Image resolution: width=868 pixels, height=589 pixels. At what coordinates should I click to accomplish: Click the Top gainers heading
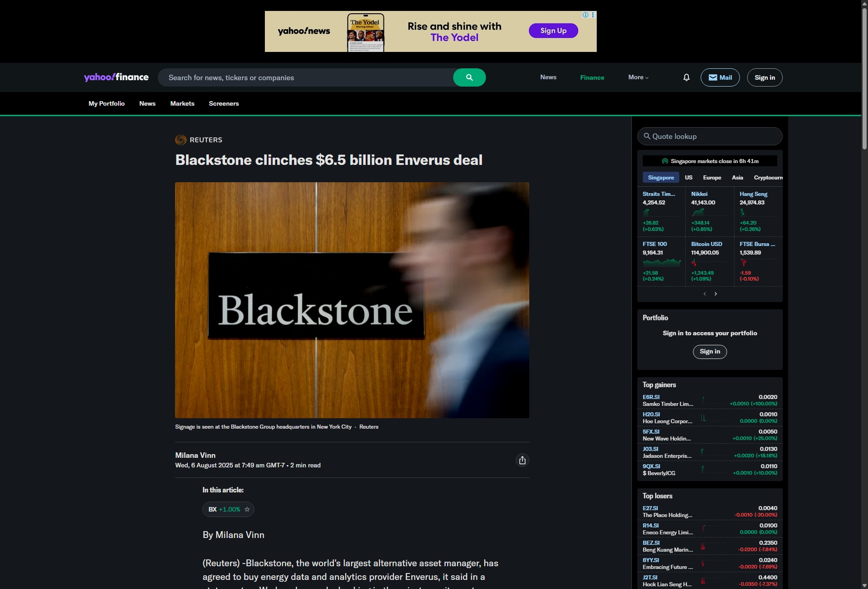[x=659, y=385]
